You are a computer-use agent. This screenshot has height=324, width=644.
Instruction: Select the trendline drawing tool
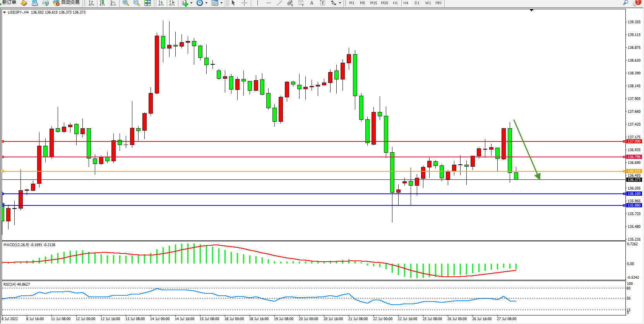click(x=279, y=3)
